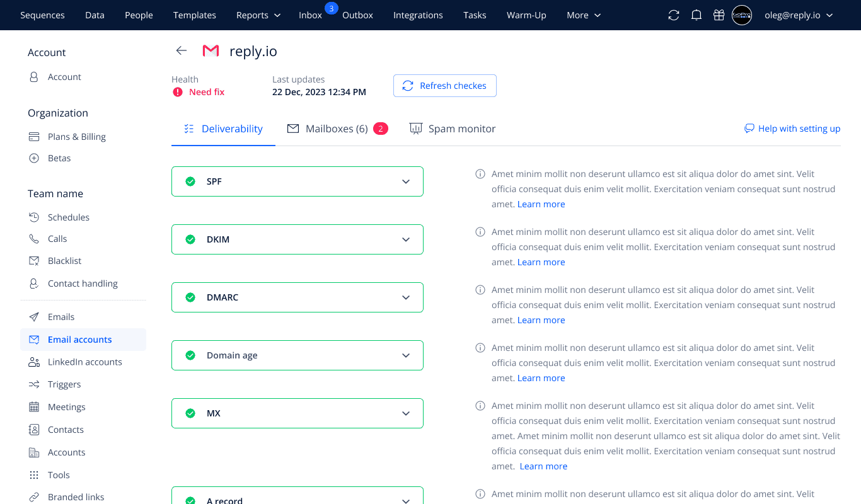
Task: Expand the Domain age row
Action: (406, 355)
